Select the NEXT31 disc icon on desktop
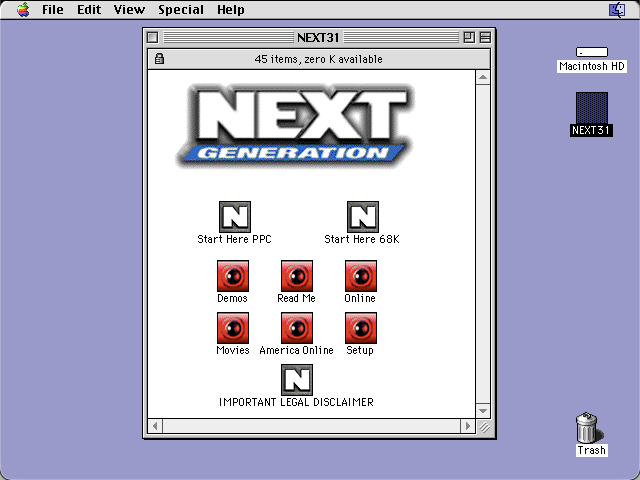 [x=592, y=108]
